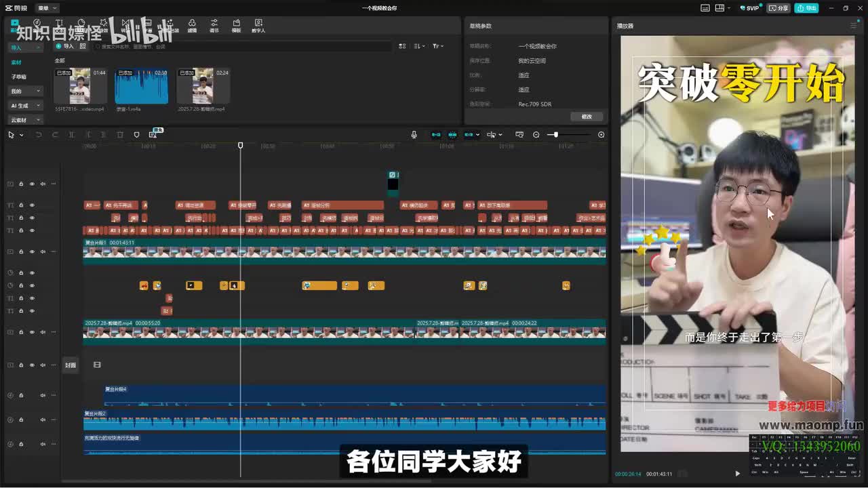Image resolution: width=868 pixels, height=488 pixels.
Task: Toggle clip linkage icon
Action: click(x=469, y=135)
